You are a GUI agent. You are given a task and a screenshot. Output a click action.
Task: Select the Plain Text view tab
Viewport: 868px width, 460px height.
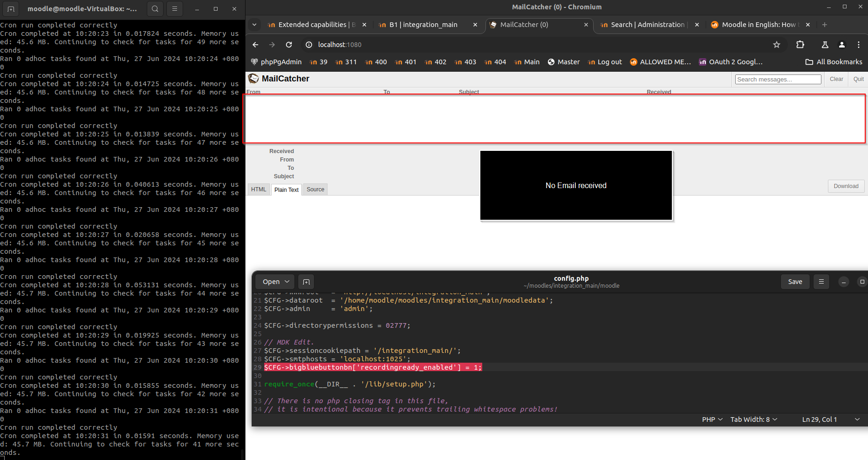coord(287,189)
